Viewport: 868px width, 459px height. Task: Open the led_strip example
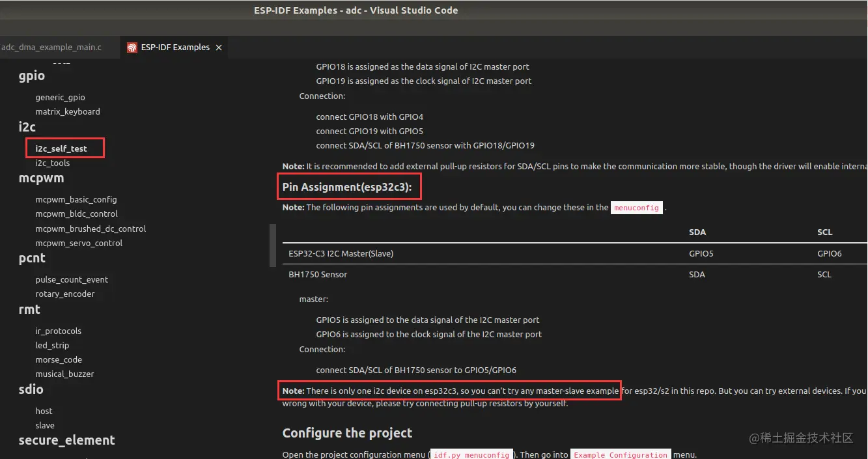pyautogui.click(x=52, y=345)
